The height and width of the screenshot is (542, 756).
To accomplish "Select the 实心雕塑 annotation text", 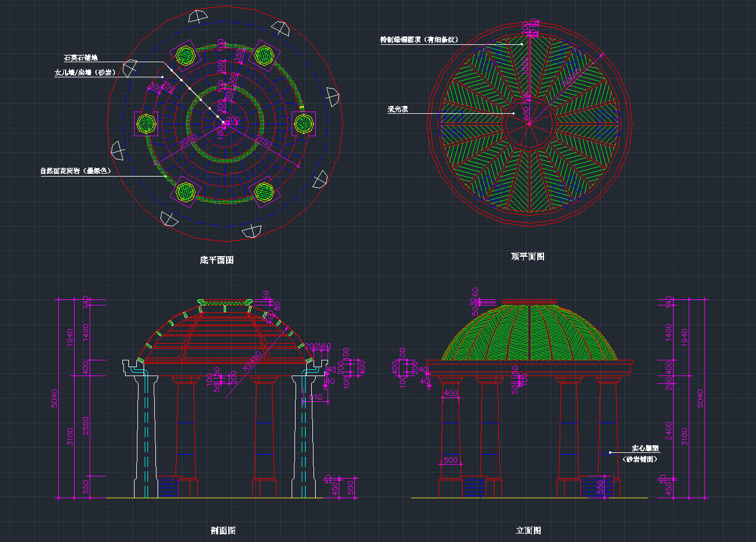I will [x=645, y=448].
